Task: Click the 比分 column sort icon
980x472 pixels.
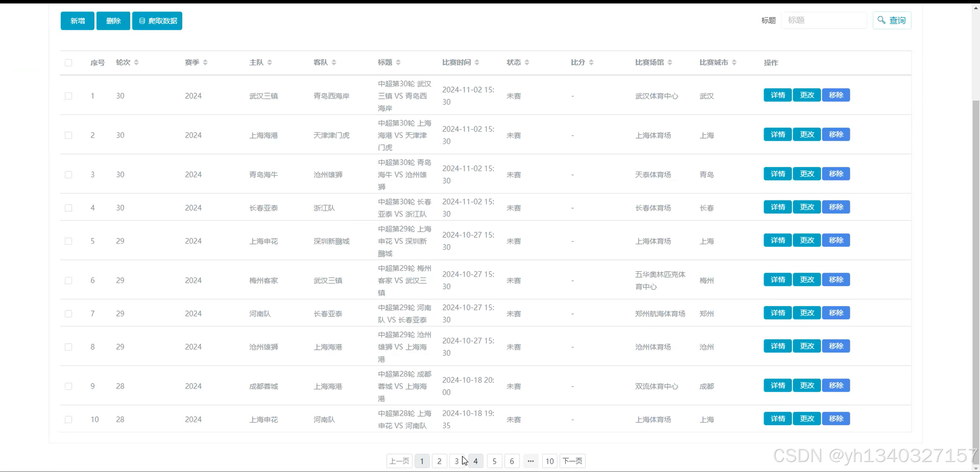Action: (591, 63)
